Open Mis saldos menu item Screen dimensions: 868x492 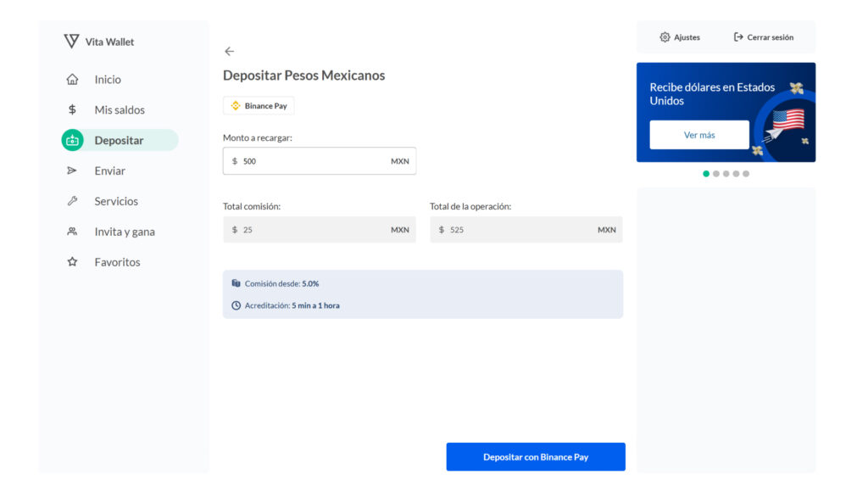(x=120, y=110)
